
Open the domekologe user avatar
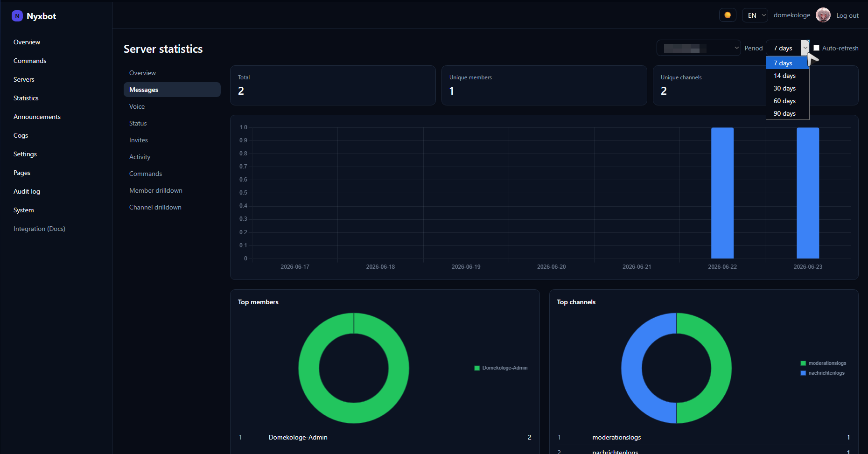coord(823,15)
